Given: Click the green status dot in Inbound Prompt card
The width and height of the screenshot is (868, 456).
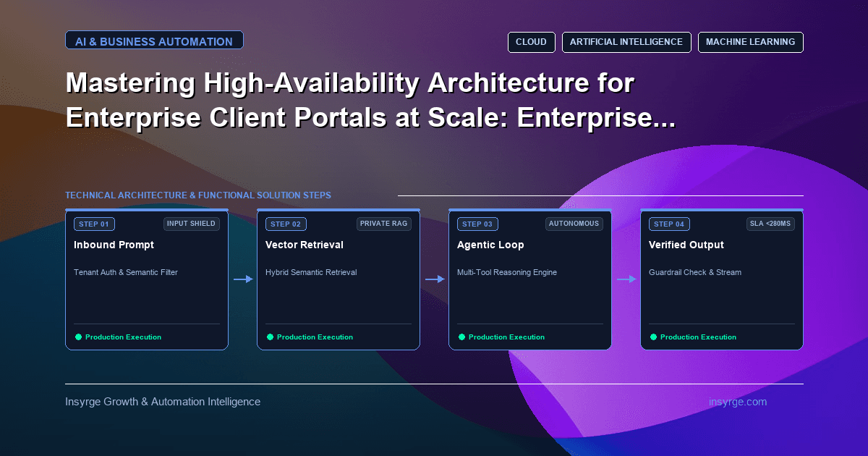Looking at the screenshot, I should 78,337.
